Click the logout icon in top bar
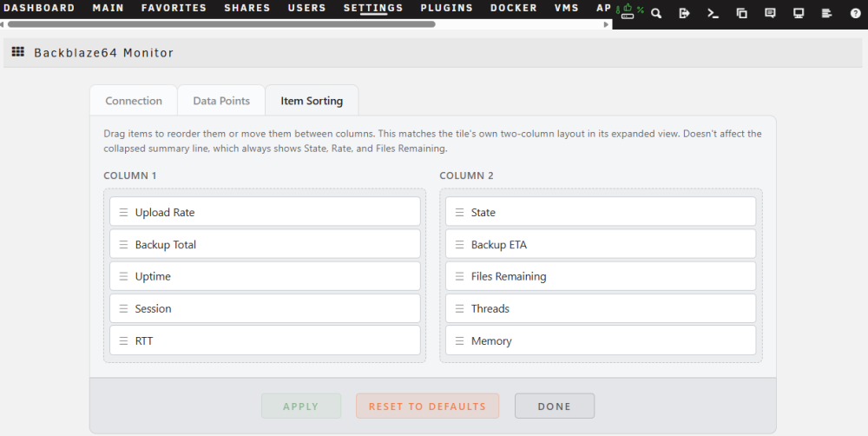This screenshot has width=868, height=436. click(685, 13)
